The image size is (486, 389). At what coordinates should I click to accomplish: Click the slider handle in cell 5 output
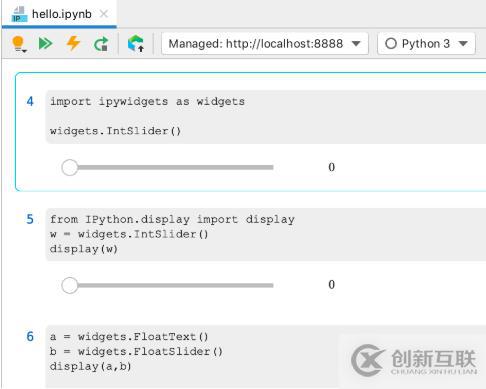point(70,285)
